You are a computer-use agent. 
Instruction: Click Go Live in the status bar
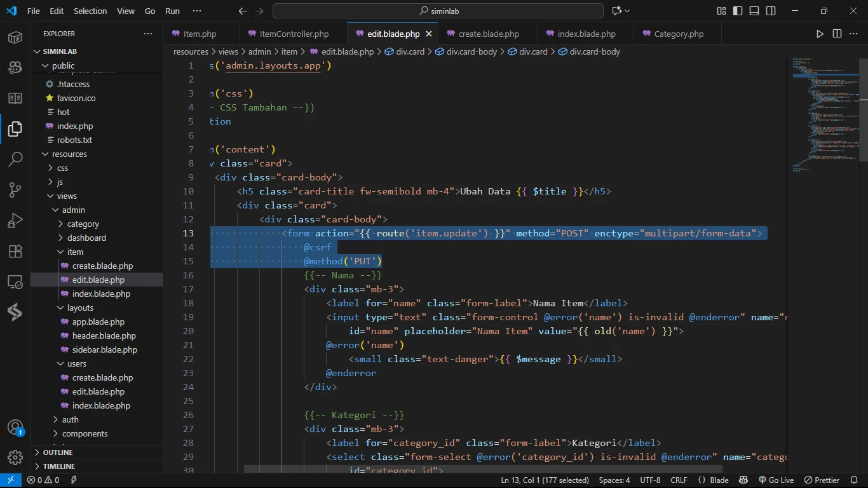point(776,480)
